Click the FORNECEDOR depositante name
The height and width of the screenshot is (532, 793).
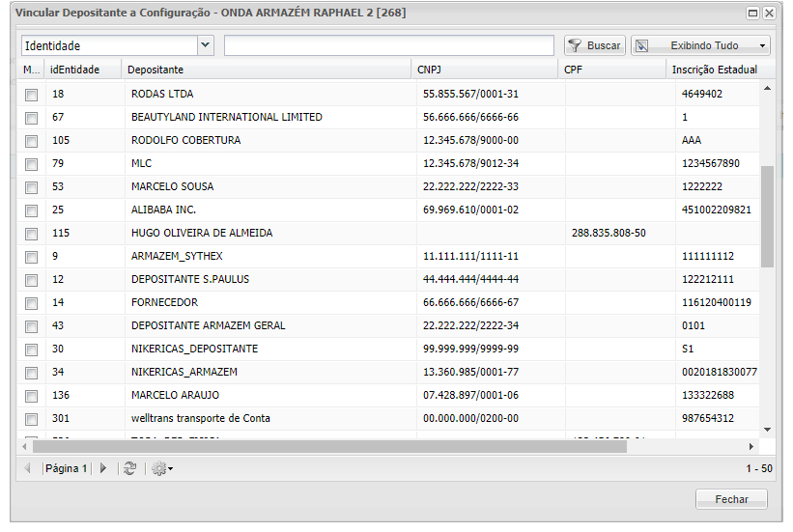point(165,302)
